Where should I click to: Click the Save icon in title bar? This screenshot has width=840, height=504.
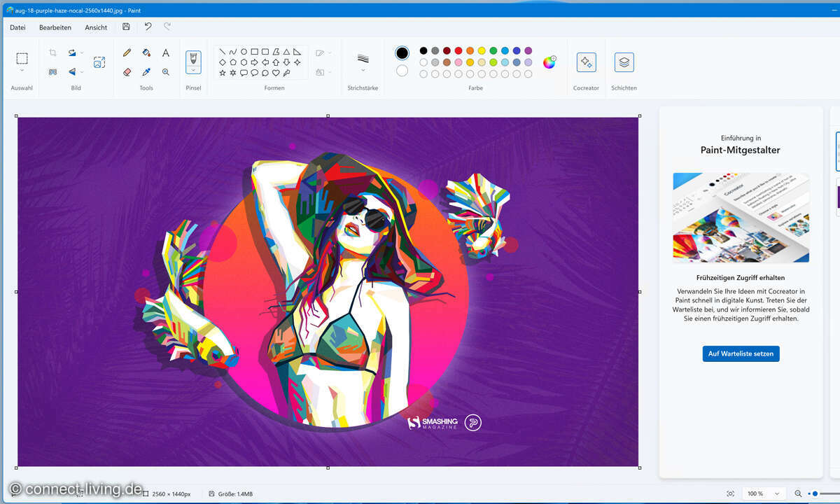126,27
